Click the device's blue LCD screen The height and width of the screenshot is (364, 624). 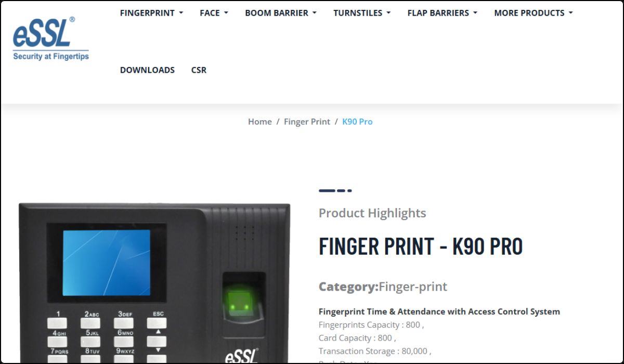(x=107, y=263)
